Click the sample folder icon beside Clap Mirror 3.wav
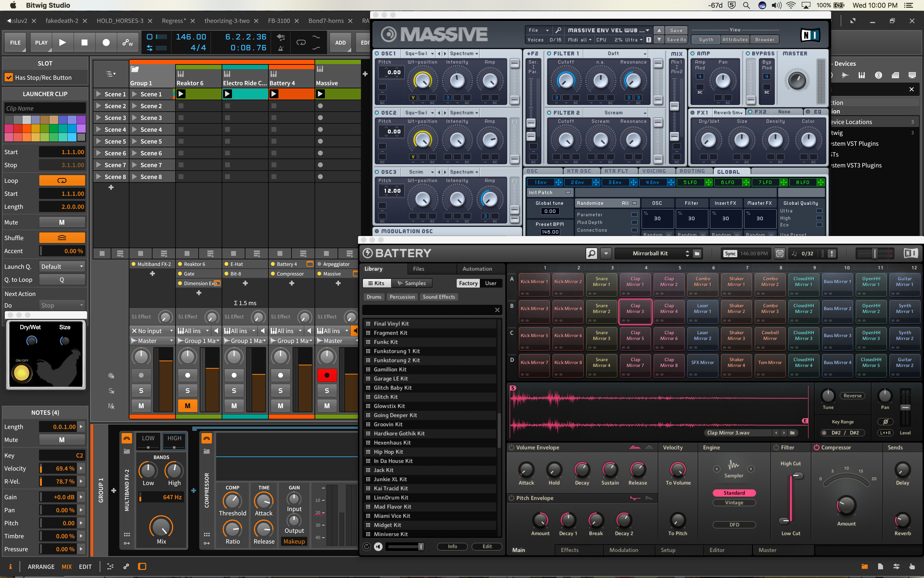Screen dimensions: 924x578 (x=793, y=433)
